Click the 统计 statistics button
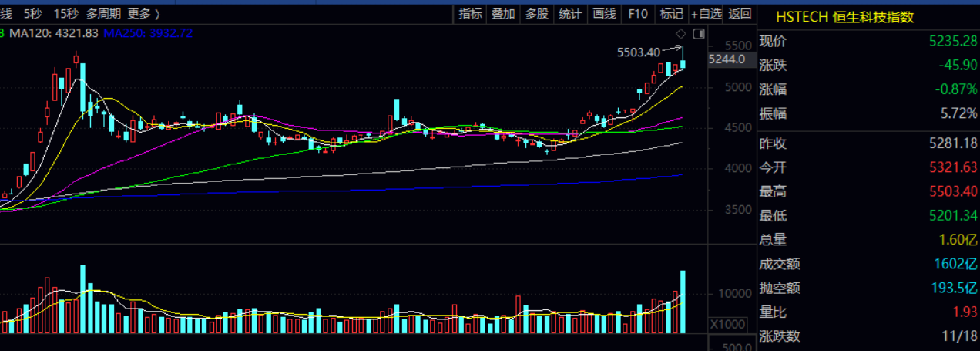Image resolution: width=980 pixels, height=351 pixels. [x=570, y=13]
